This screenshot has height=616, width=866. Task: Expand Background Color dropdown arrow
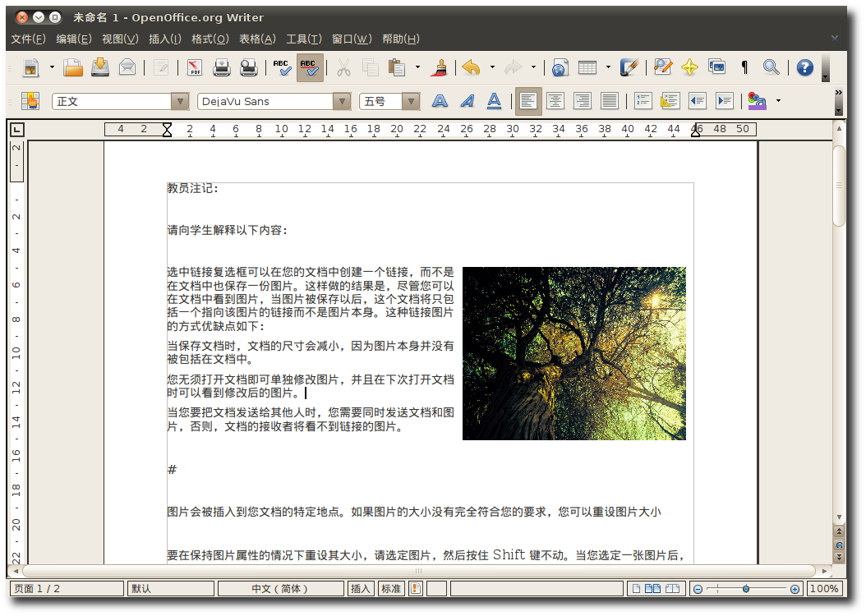778,101
